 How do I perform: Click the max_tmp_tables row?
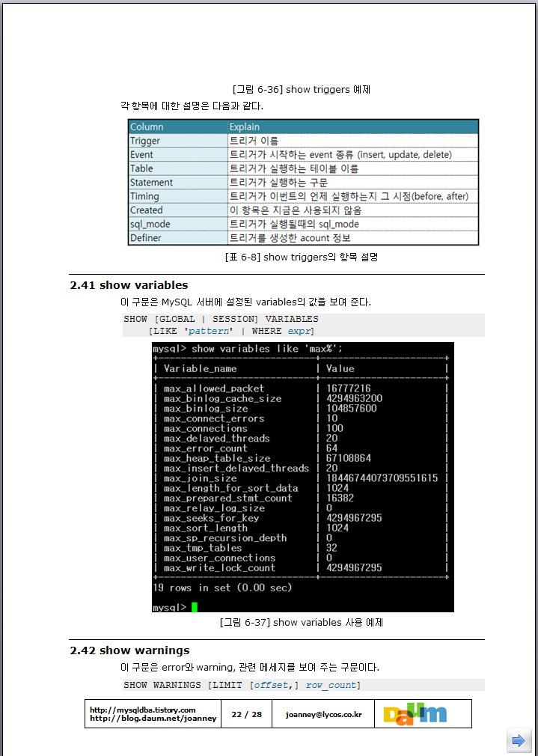pyautogui.click(x=301, y=548)
